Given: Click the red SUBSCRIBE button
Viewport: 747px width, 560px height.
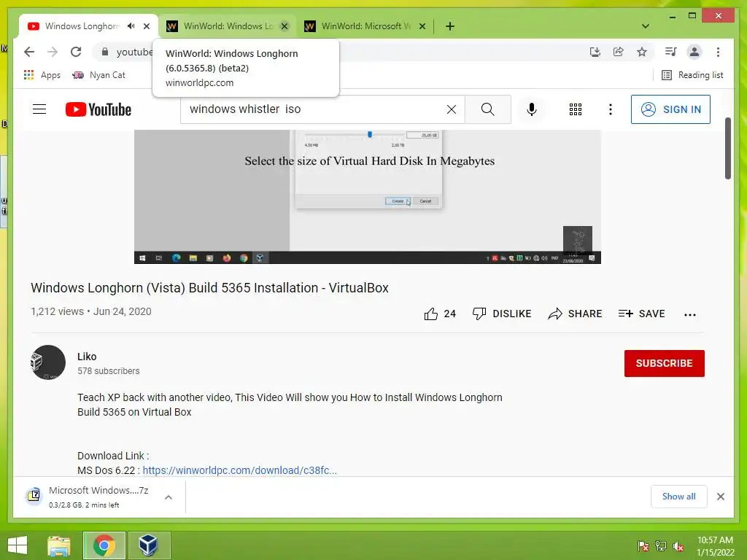Looking at the screenshot, I should pos(664,363).
